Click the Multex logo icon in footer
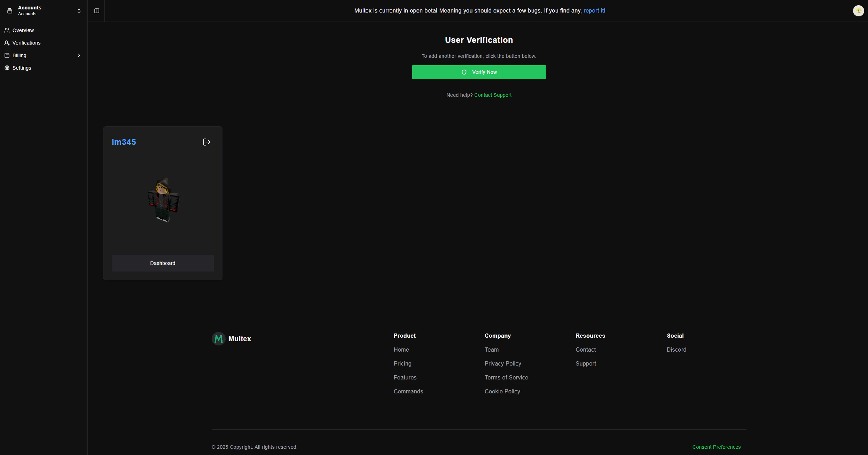 [219, 339]
